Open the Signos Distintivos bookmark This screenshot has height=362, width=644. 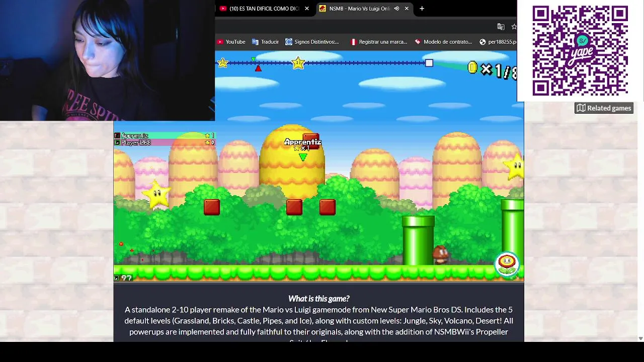click(x=312, y=42)
